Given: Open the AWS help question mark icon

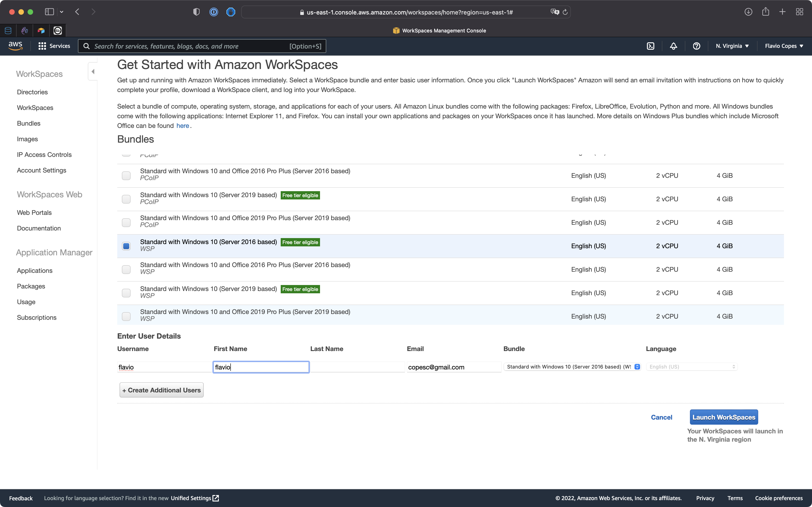Looking at the screenshot, I should [696, 46].
